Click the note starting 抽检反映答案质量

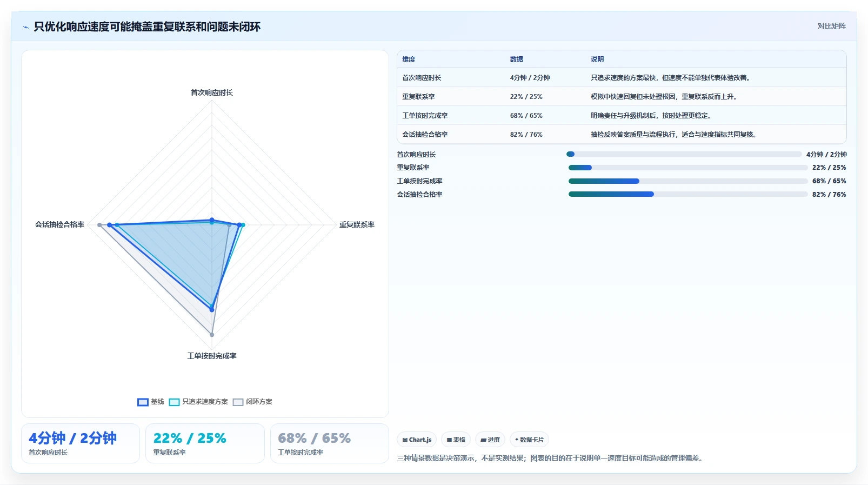675,135
